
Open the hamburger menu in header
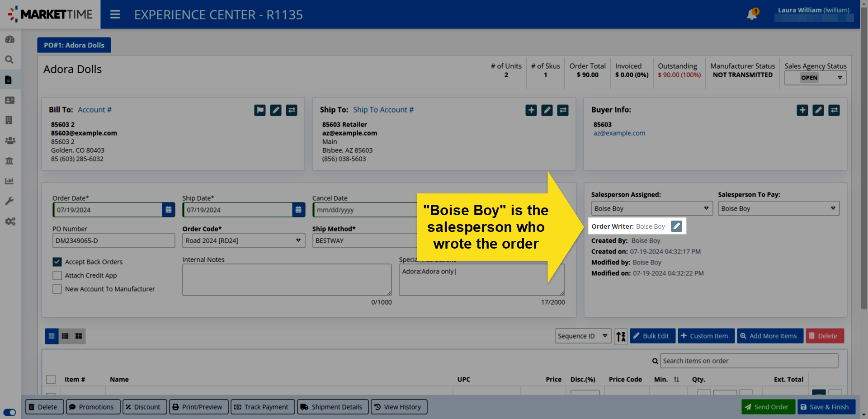pos(115,14)
